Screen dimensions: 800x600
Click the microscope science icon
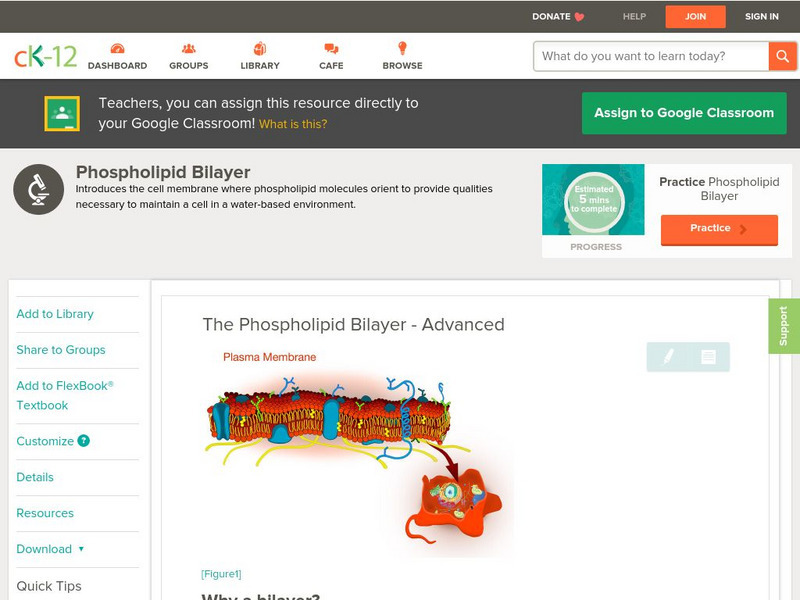point(38,189)
